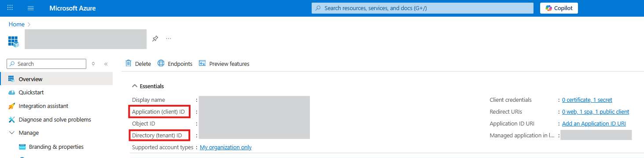Click the Integration assistant rocket icon

11,106
